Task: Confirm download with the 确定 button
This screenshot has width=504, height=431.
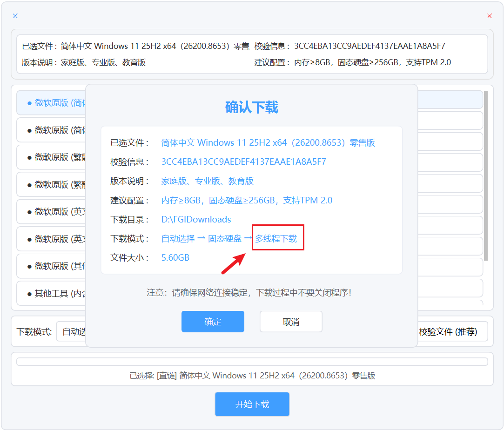Action: point(213,322)
